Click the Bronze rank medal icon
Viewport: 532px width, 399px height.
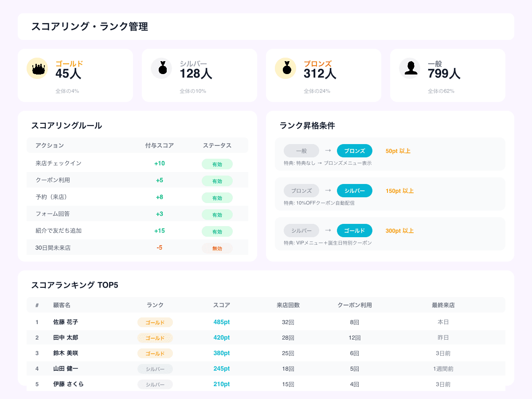[286, 69]
